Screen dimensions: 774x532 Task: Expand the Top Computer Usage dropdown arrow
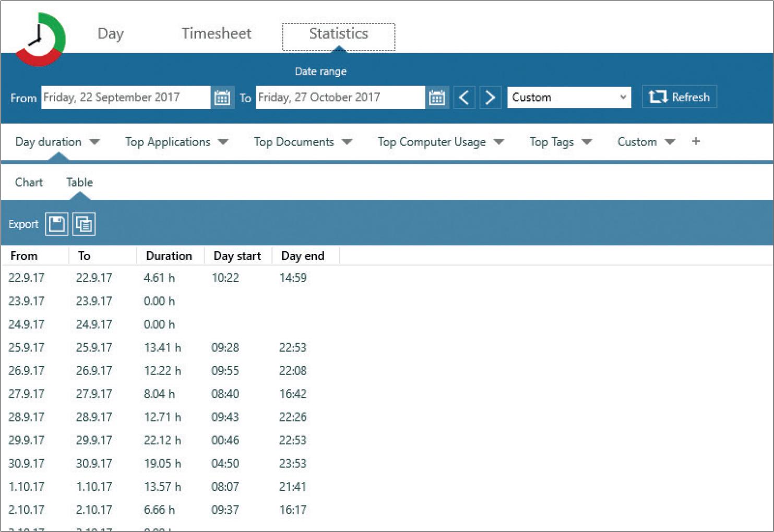[498, 142]
